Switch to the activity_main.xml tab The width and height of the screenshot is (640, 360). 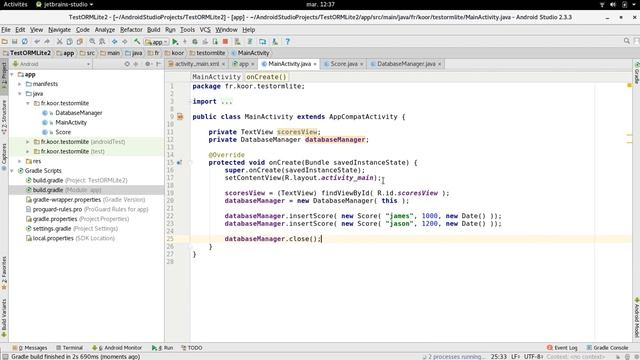[197, 64]
